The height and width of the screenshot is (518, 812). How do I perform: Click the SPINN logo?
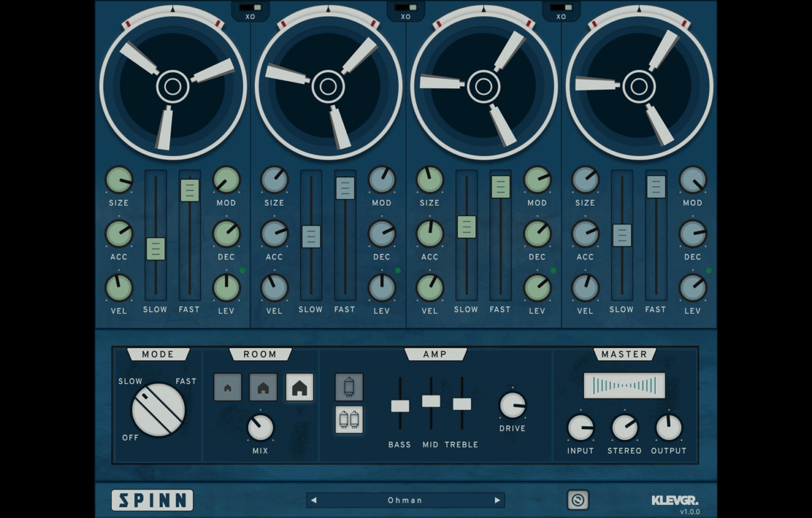click(x=152, y=500)
